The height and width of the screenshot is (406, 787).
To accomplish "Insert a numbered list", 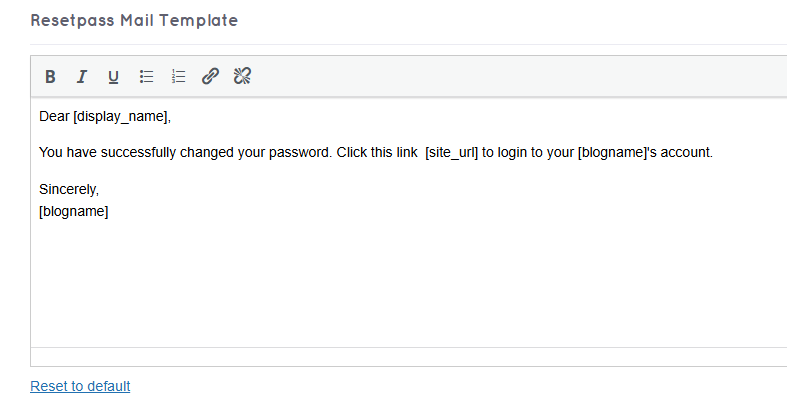I will click(178, 77).
